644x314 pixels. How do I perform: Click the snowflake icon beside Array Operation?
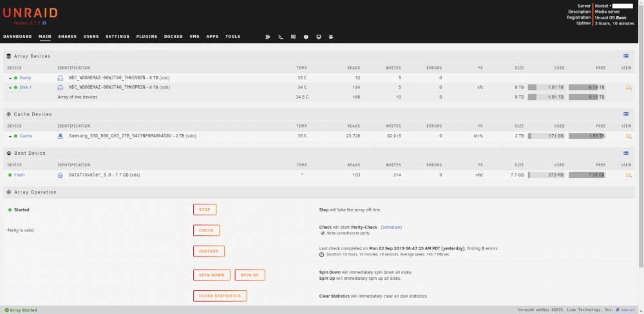(9, 192)
